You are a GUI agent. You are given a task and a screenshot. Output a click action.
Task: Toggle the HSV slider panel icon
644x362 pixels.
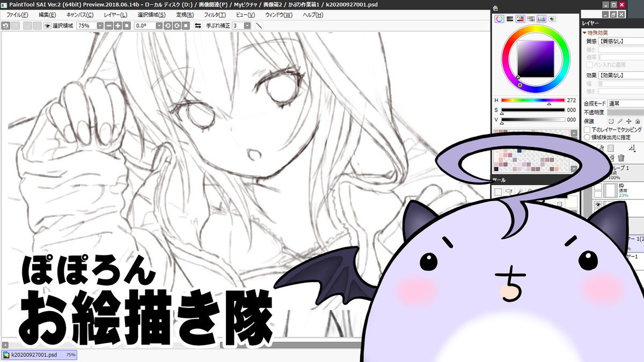coord(520,19)
